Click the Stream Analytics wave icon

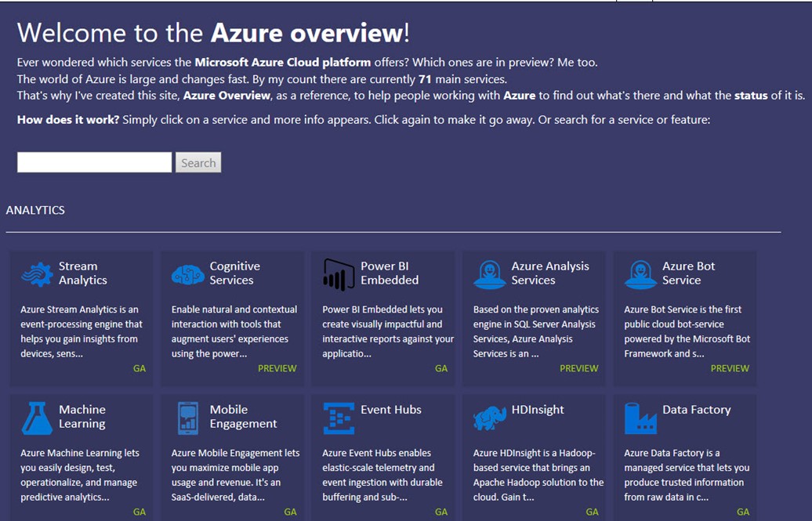tap(37, 274)
